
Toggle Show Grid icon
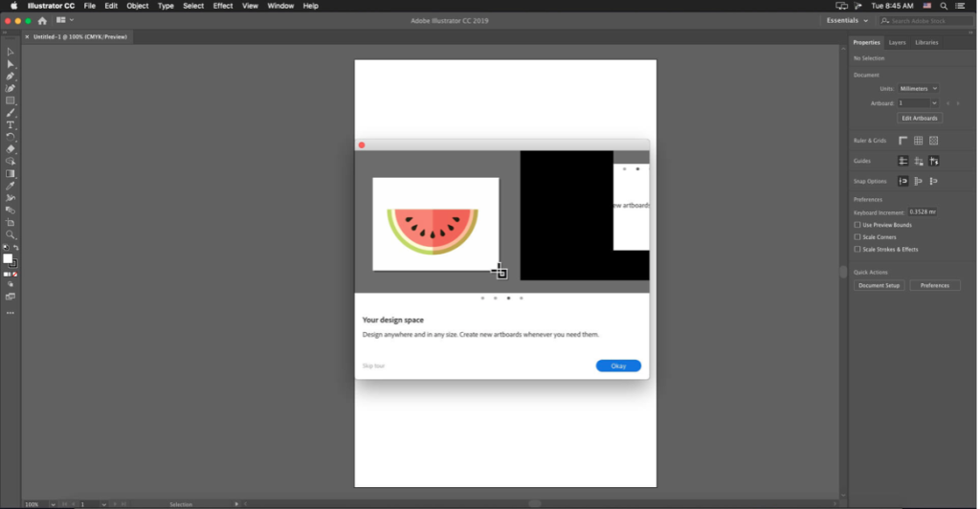918,141
